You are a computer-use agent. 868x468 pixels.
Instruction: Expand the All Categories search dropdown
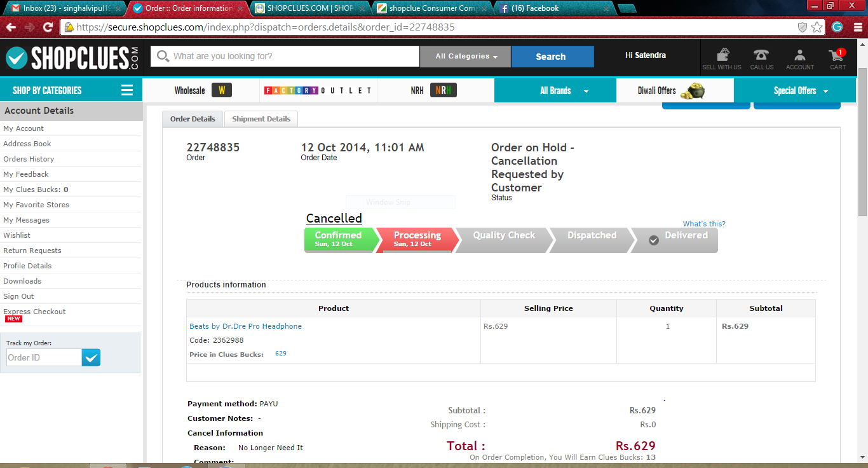coord(466,57)
